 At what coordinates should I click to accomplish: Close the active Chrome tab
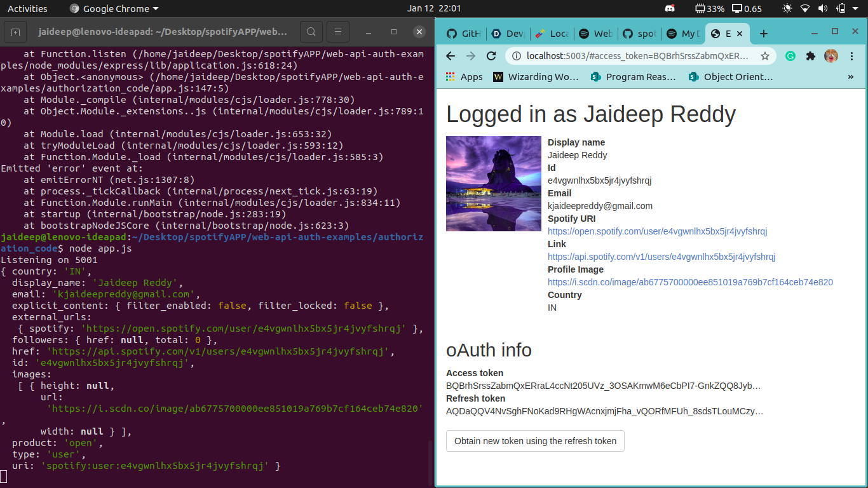click(740, 34)
